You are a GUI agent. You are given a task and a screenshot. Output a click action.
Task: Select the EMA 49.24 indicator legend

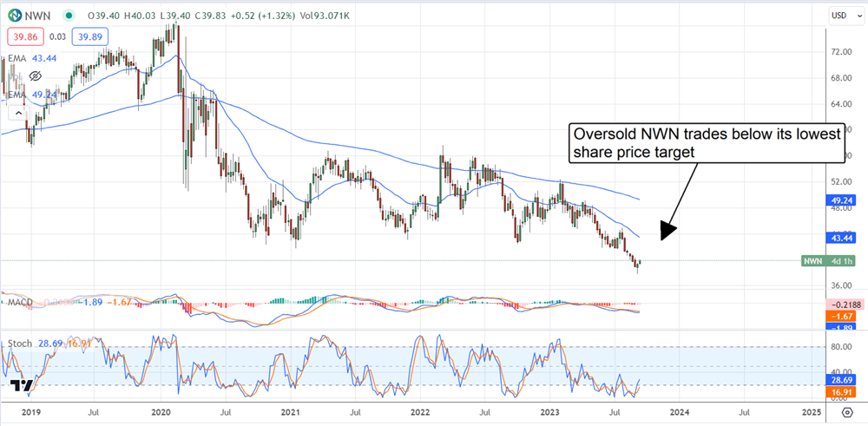(x=24, y=95)
